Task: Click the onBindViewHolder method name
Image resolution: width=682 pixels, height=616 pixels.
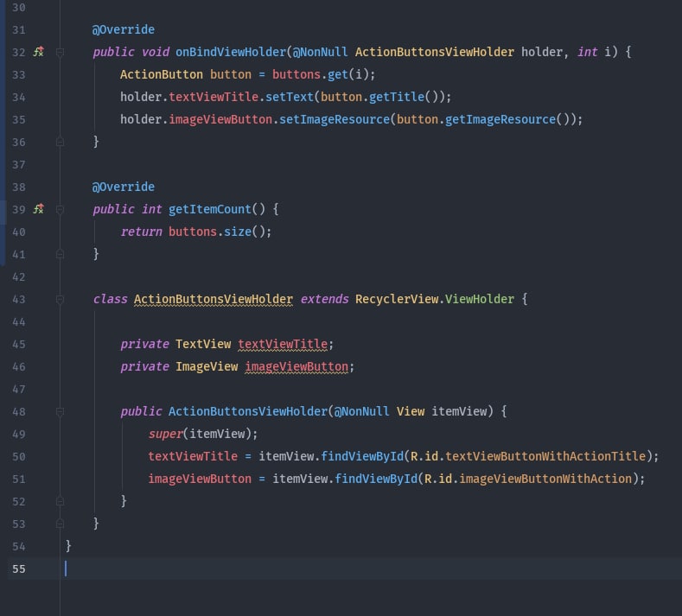Action: pyautogui.click(x=231, y=52)
